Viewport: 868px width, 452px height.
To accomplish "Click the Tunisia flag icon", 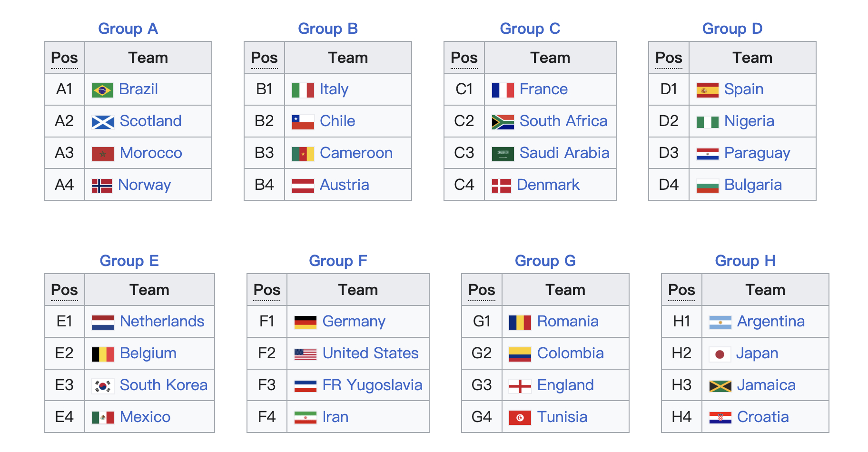I will point(520,418).
